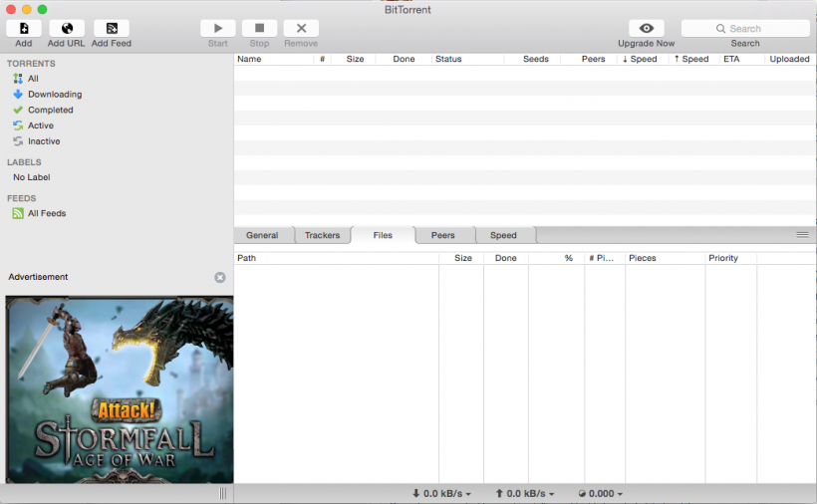Select No Label in sidebar
This screenshot has width=817, height=504.
pyautogui.click(x=32, y=177)
